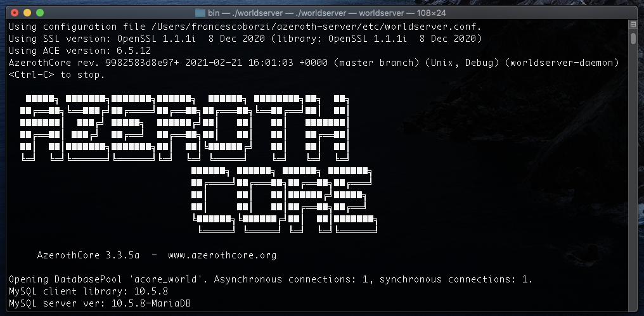
Task: Click the "Using ACE version: 6.5.12" line
Action: 79,51
